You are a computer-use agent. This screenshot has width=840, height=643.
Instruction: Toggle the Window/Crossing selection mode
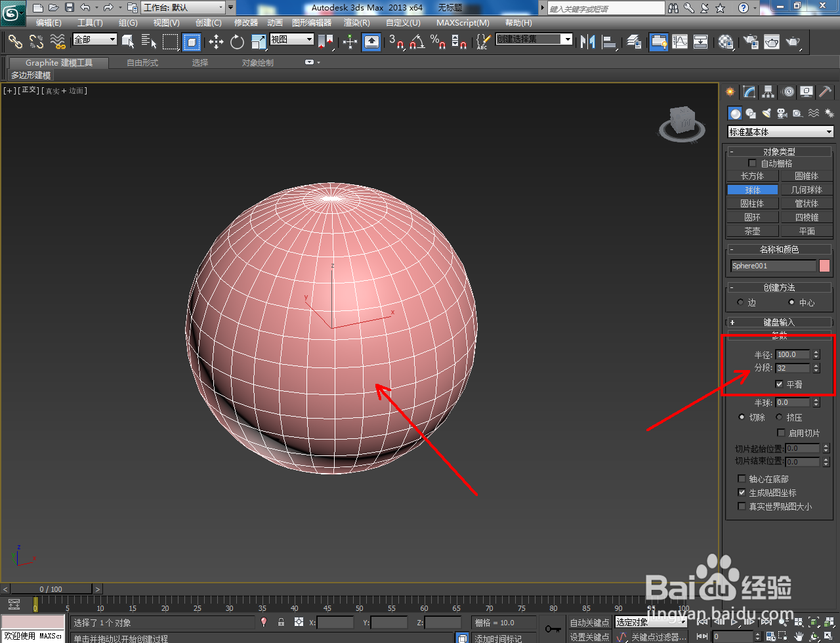(191, 42)
